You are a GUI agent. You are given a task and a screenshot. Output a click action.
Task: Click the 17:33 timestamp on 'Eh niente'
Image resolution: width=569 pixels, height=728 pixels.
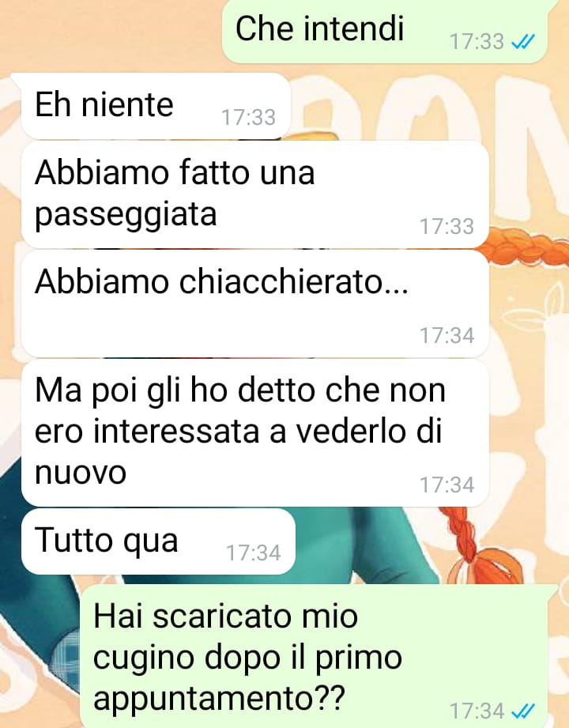point(248,117)
